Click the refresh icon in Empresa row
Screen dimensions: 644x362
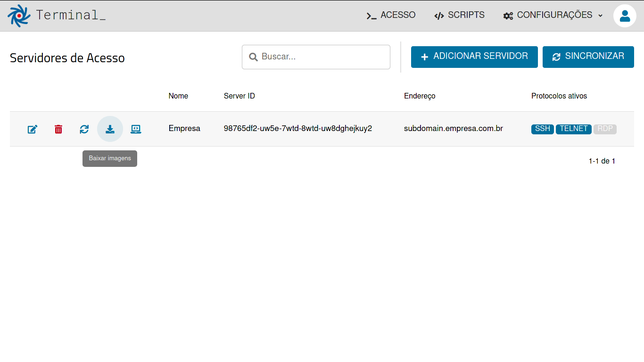(x=84, y=129)
